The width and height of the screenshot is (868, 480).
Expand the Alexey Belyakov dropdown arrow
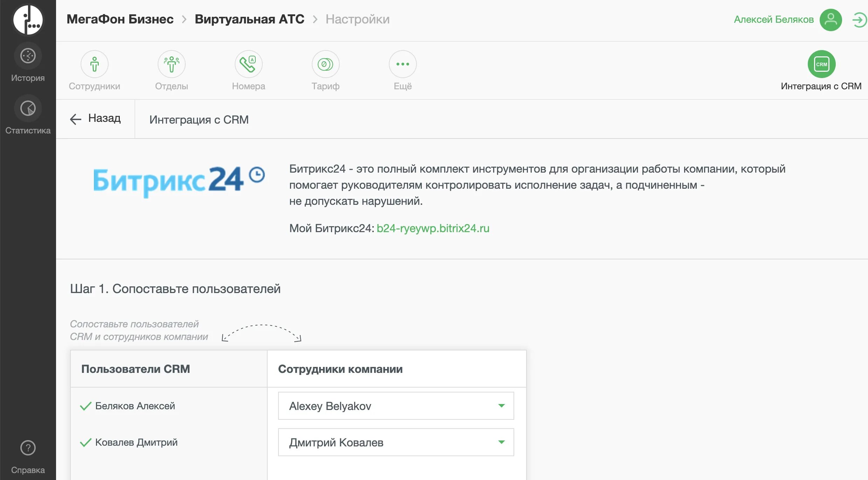click(502, 406)
